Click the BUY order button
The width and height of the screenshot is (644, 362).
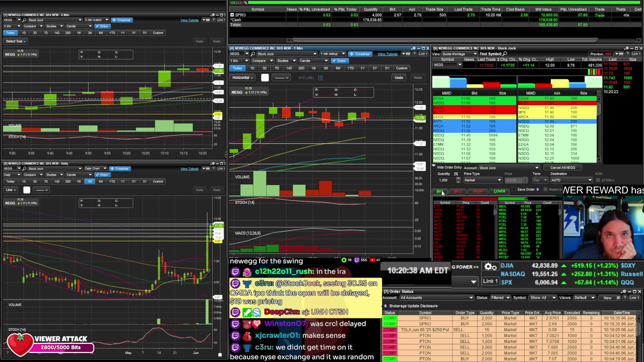440,191
